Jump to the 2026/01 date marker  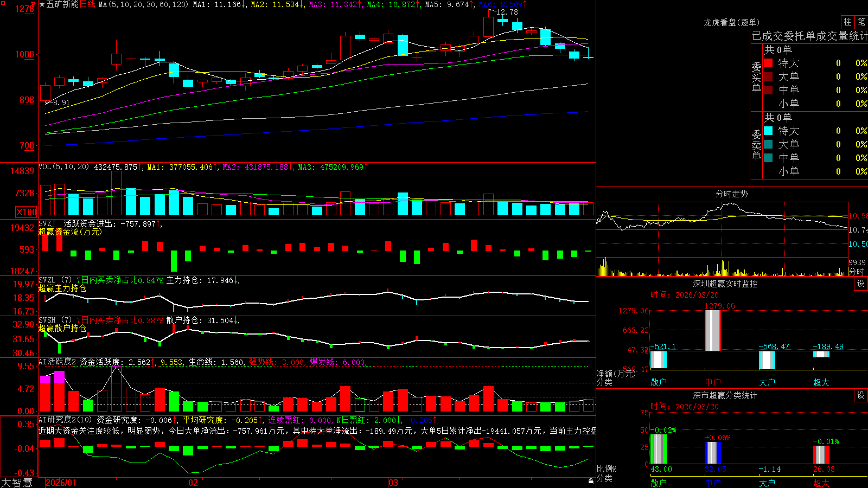[x=61, y=483]
